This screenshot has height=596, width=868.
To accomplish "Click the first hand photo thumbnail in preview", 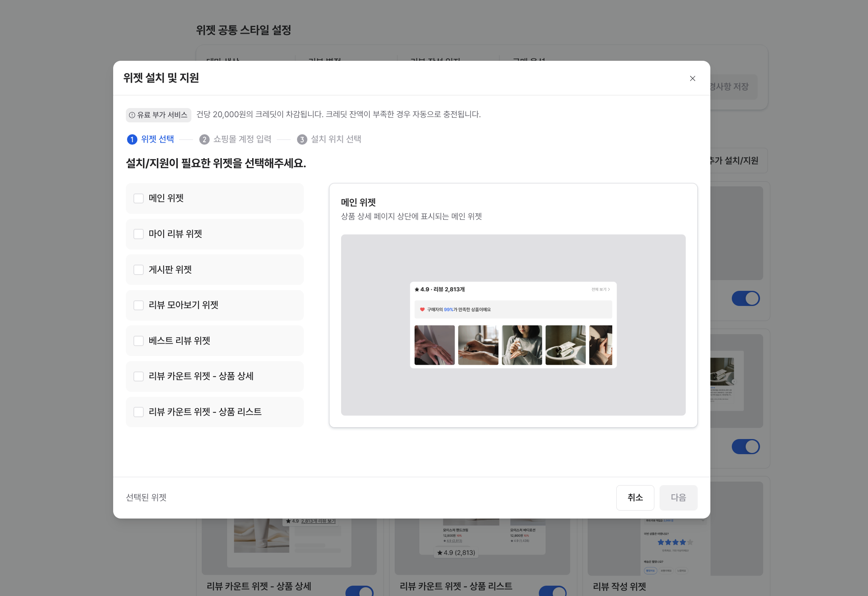I will point(434,345).
